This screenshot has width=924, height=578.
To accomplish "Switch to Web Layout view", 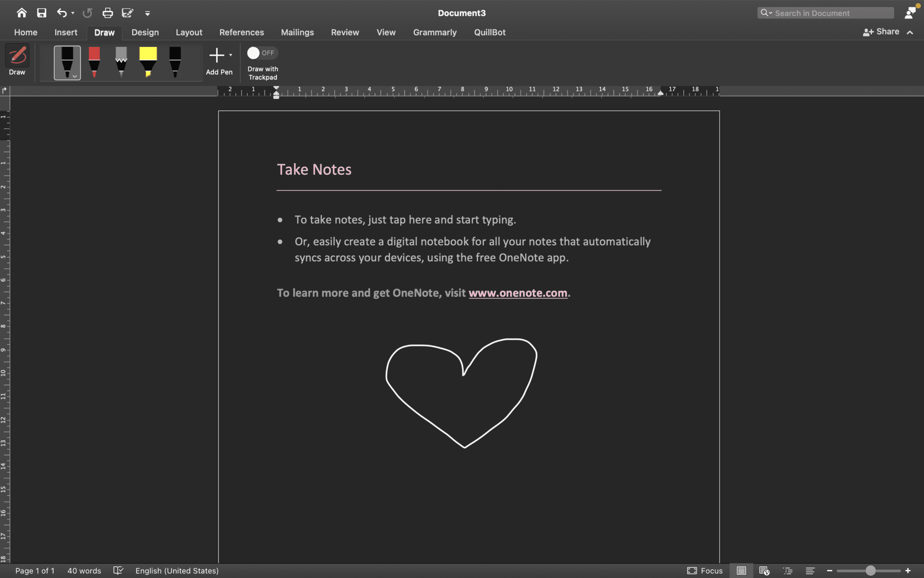I will [x=764, y=570].
